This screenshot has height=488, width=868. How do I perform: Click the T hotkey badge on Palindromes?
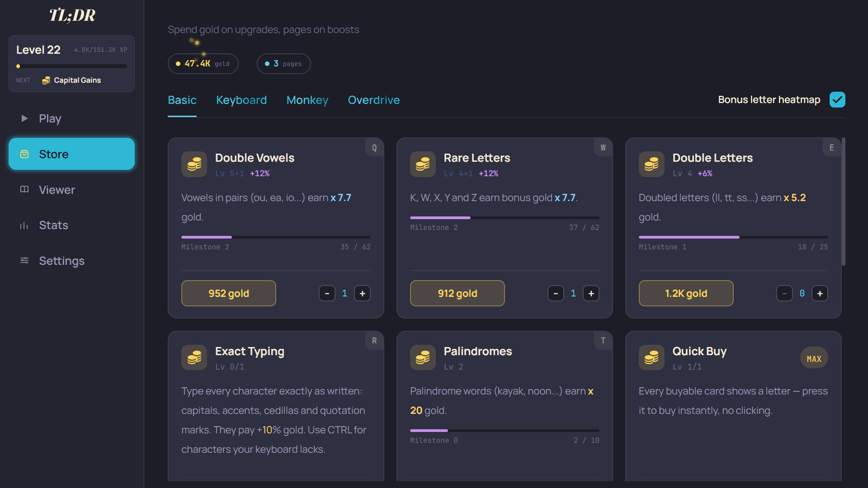pos(603,341)
